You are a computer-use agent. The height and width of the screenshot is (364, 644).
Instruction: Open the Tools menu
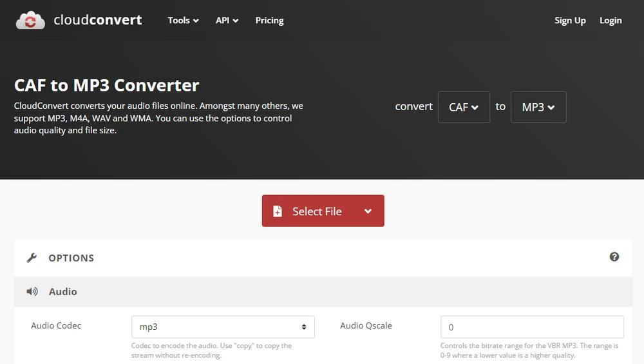[x=183, y=21]
